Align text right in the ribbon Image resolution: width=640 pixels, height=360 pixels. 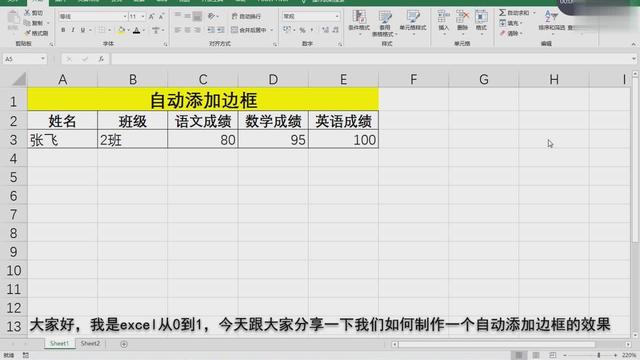197,30
